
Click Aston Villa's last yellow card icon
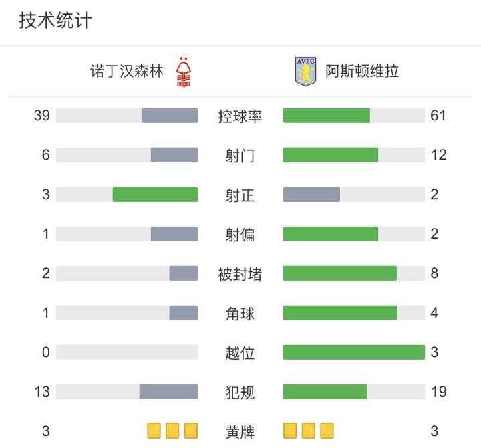pos(327,431)
